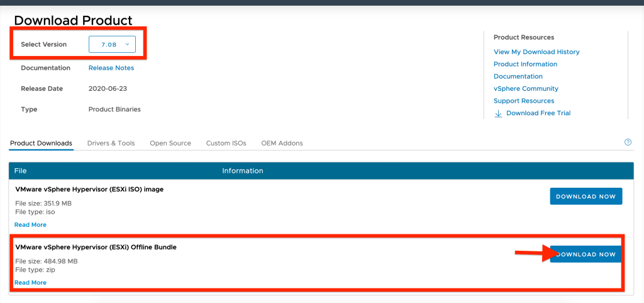
Task: Open the Support Resources link
Action: (524, 101)
